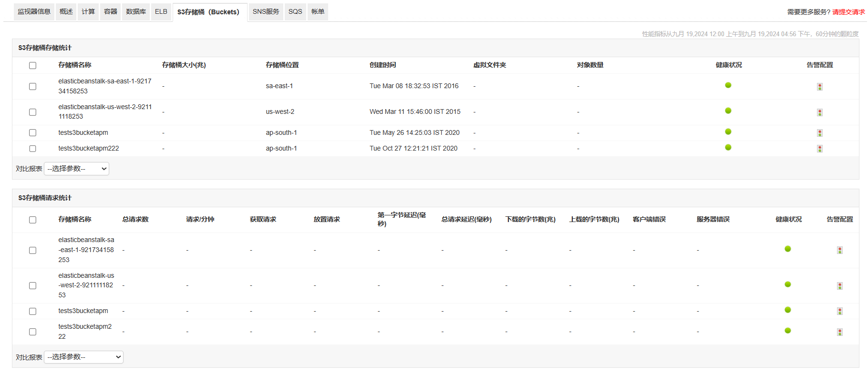Click 存储桶位置 column header
This screenshot has width=868, height=375.
282,65
